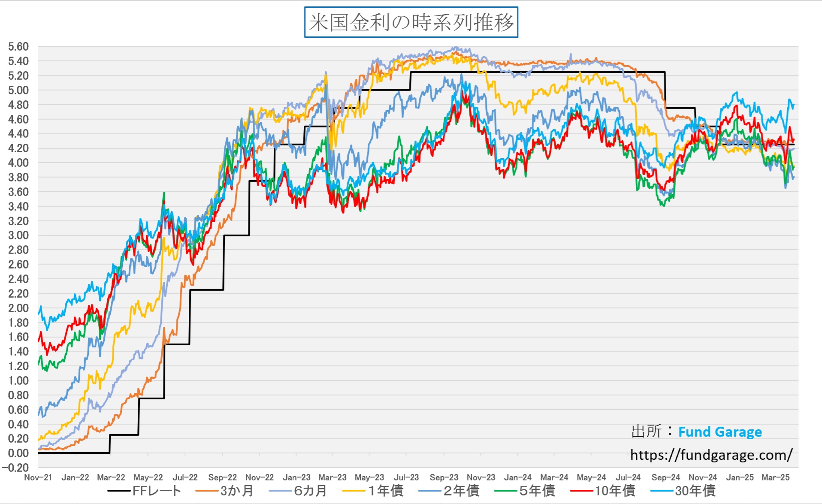Click the blue 2年債 legend line marker
The width and height of the screenshot is (822, 504).
pyautogui.click(x=429, y=491)
